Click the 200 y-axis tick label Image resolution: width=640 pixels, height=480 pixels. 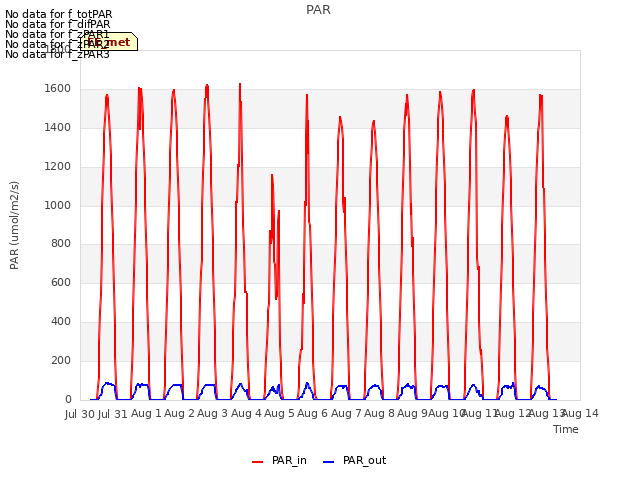pos(61,360)
